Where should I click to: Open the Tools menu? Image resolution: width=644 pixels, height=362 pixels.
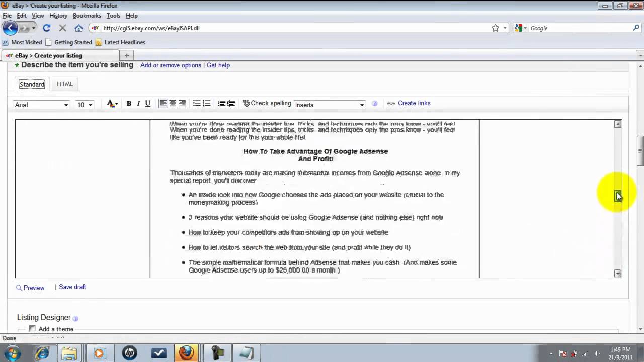pyautogui.click(x=113, y=16)
